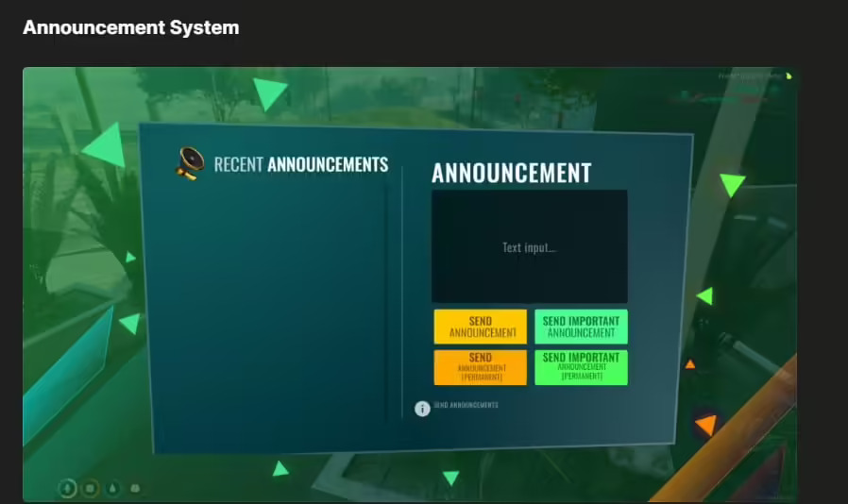Screen dimensions: 848x504
Task: Click the Send Announcements info label
Action: 466,405
